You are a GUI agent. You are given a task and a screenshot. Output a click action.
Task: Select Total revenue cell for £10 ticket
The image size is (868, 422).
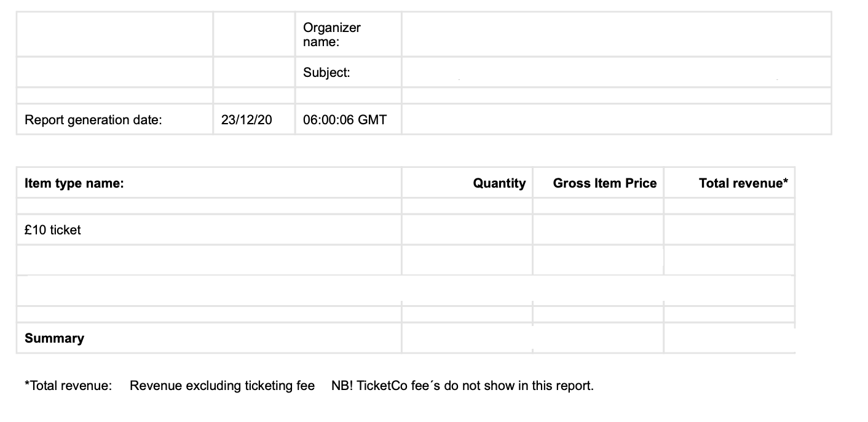pyautogui.click(x=729, y=229)
